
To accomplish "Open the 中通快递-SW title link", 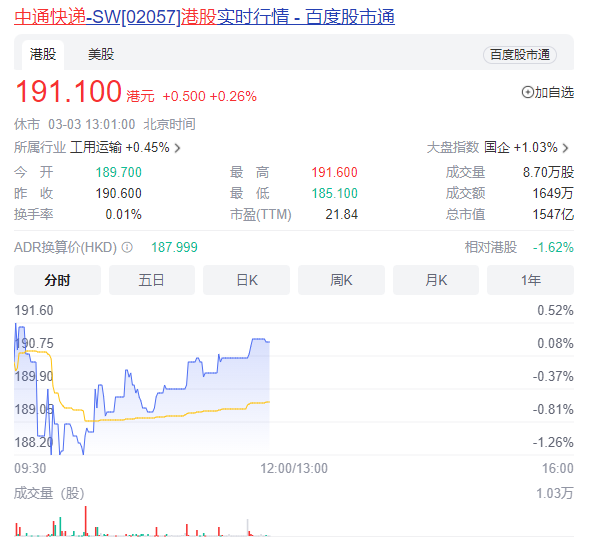I will 204,17.
